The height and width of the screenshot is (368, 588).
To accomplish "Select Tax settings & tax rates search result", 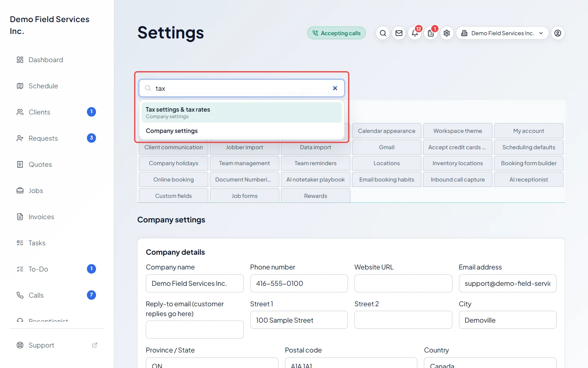I will (x=242, y=112).
